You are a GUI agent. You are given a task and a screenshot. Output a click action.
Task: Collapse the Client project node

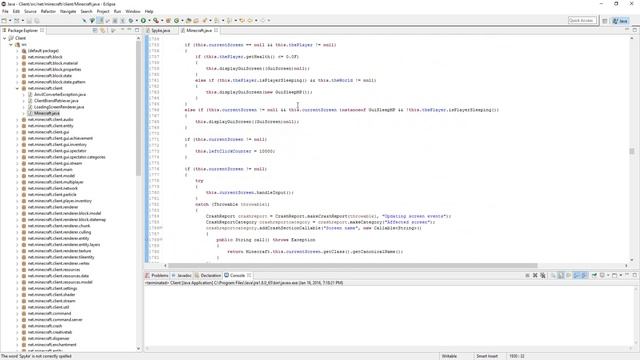[x=4, y=38]
